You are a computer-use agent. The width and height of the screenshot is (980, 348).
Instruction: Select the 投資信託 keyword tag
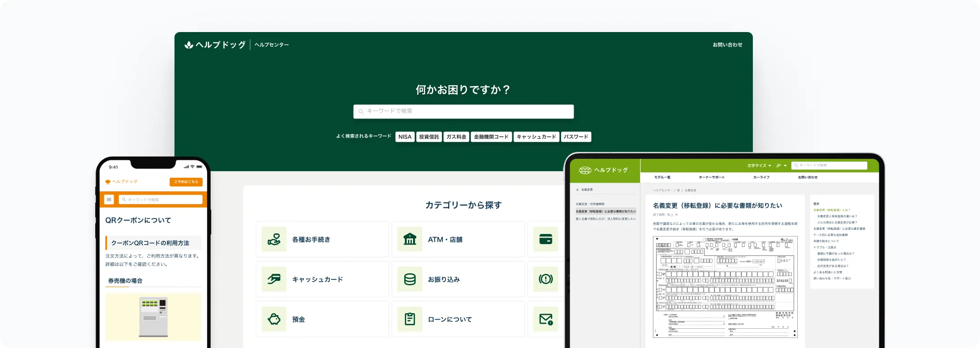(x=429, y=137)
